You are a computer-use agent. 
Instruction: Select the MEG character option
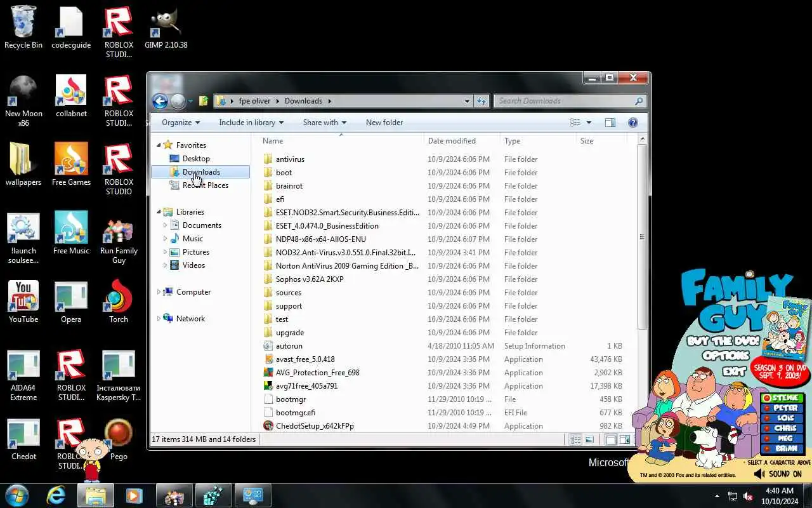click(782, 438)
